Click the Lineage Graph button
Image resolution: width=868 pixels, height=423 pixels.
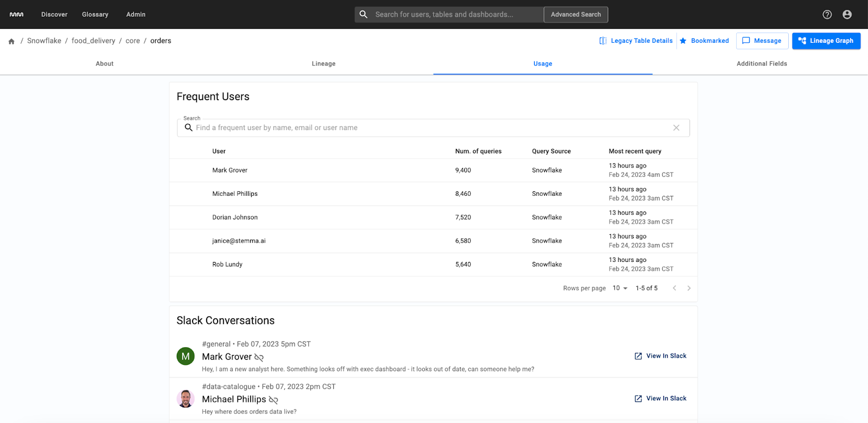point(826,41)
